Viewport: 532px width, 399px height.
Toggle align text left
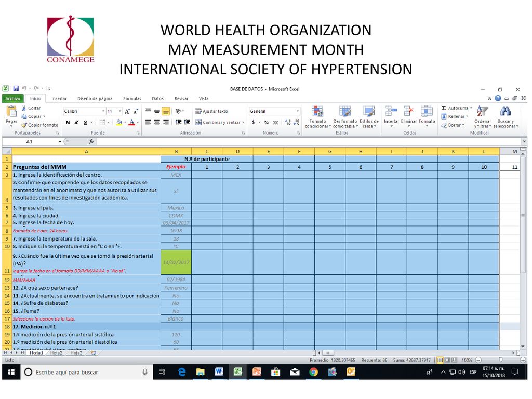[148, 122]
